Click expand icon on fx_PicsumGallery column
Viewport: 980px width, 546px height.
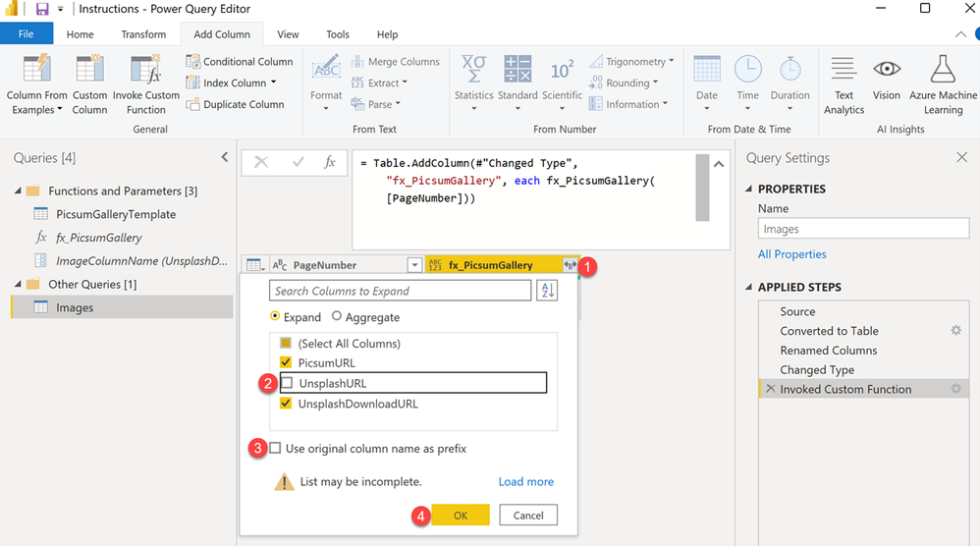click(570, 265)
